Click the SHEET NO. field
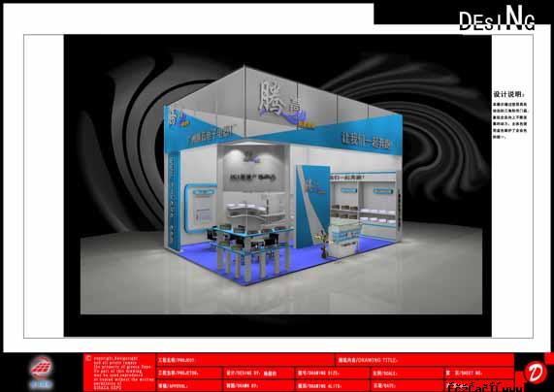The width and height of the screenshot is (554, 392). tap(478, 373)
